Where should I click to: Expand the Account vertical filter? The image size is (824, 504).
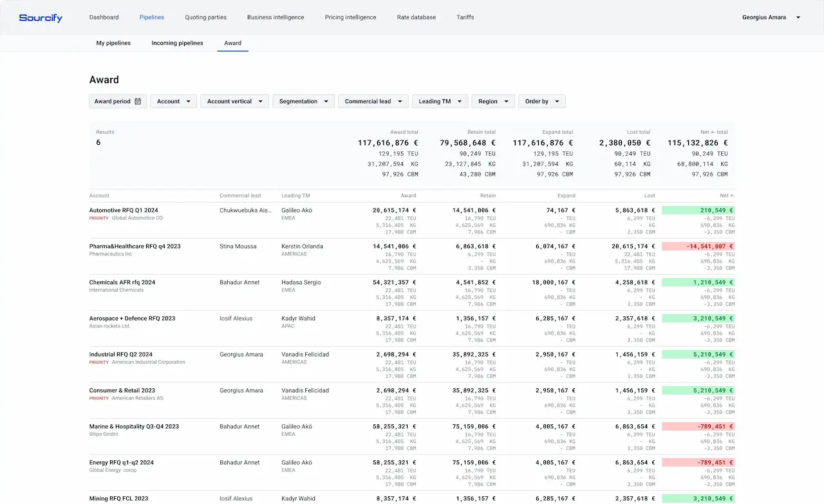tap(234, 101)
